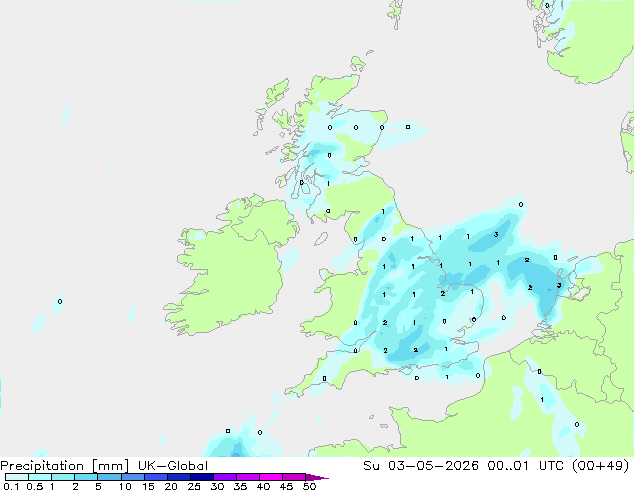Click the legend label '30'
This screenshot has height=490, width=634.
217,486
